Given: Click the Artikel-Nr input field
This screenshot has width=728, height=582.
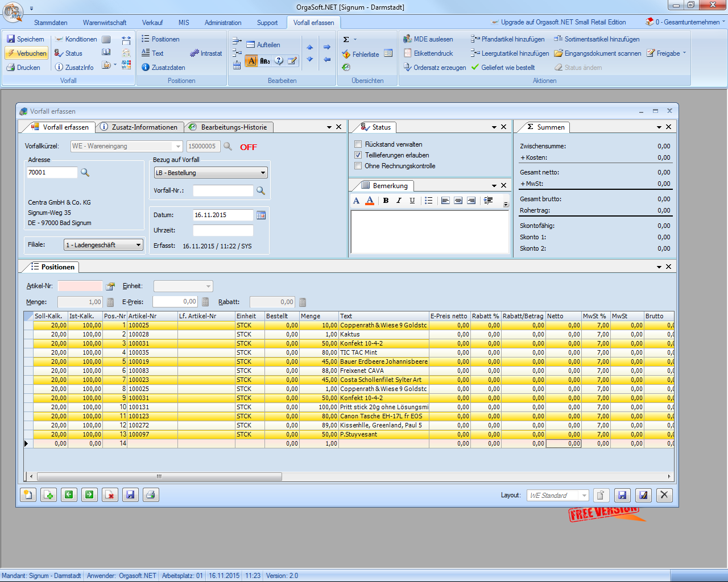Looking at the screenshot, I should coord(80,286).
